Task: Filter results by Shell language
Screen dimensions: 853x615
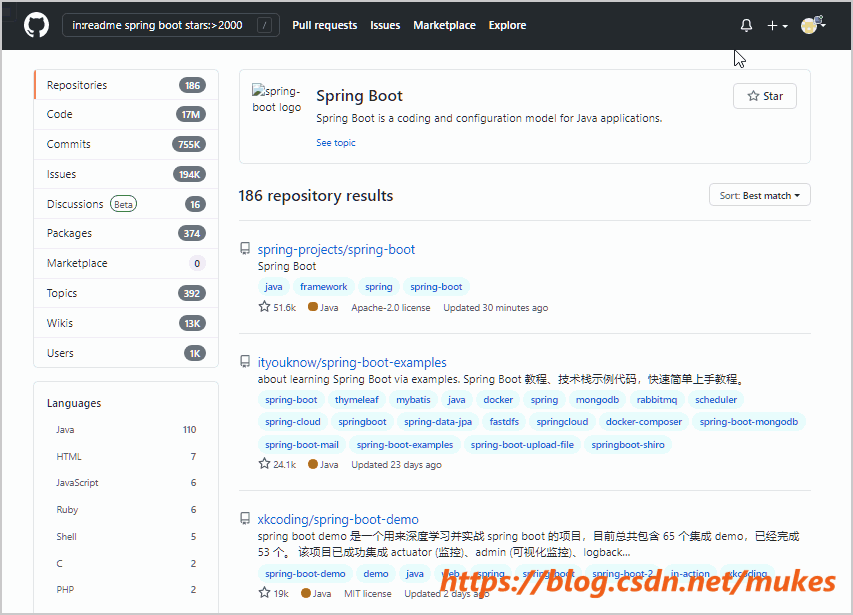Action: coord(126,536)
